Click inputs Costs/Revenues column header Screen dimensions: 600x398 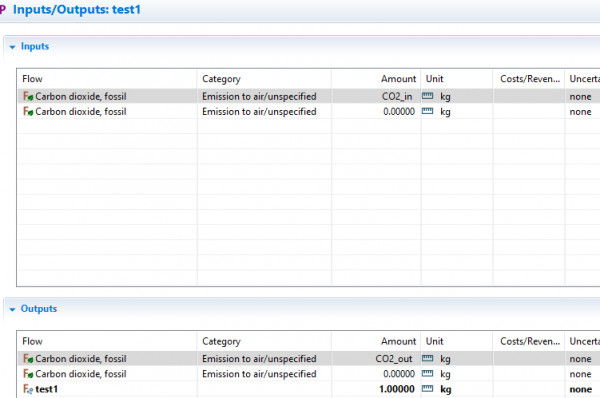(x=529, y=79)
